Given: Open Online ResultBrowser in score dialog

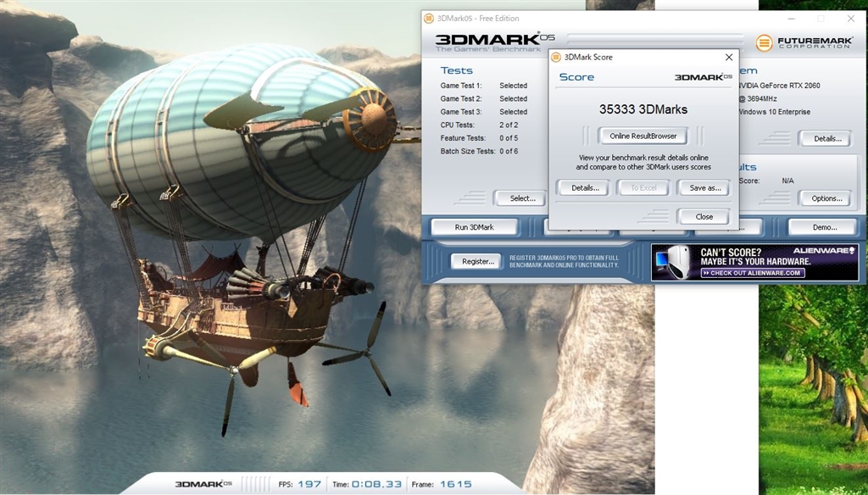Looking at the screenshot, I should tap(643, 136).
